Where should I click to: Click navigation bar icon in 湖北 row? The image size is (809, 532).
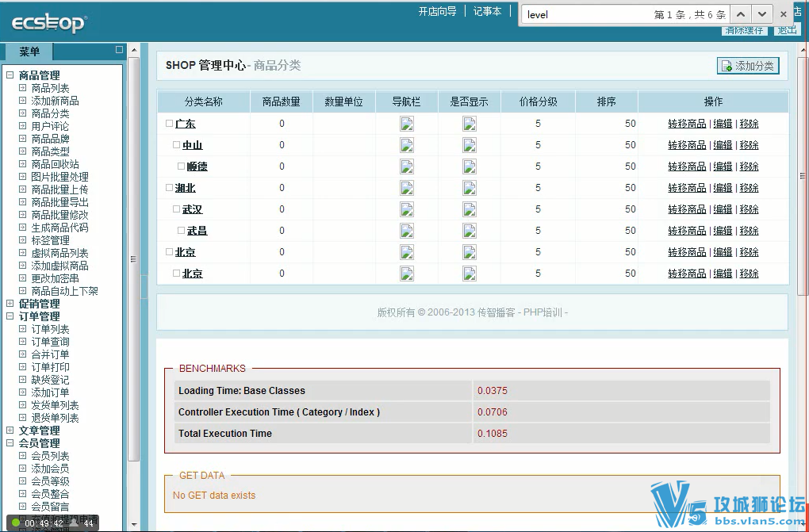[x=407, y=188]
